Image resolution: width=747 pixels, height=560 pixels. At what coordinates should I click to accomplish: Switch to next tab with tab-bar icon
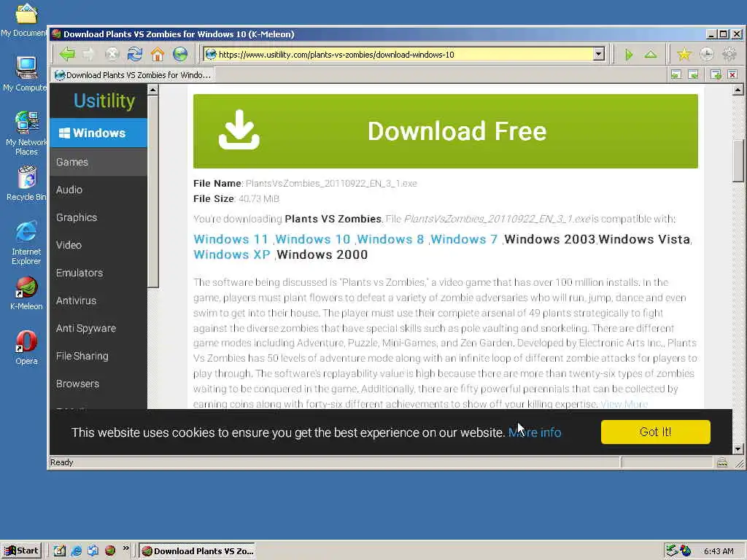[693, 75]
